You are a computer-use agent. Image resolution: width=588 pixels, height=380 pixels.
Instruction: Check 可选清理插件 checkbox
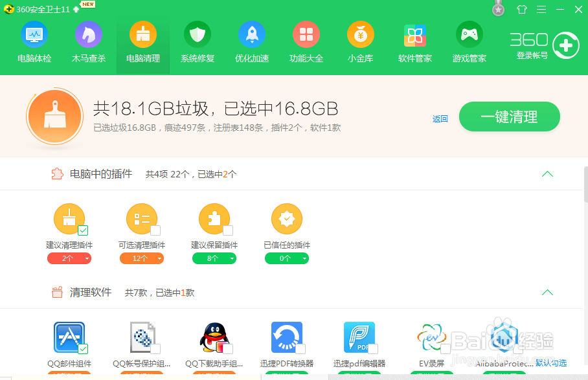pos(155,230)
